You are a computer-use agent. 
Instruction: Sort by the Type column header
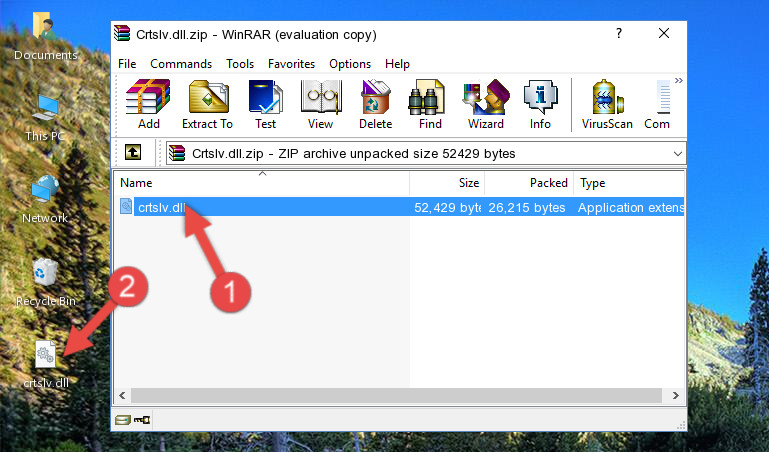(x=629, y=183)
